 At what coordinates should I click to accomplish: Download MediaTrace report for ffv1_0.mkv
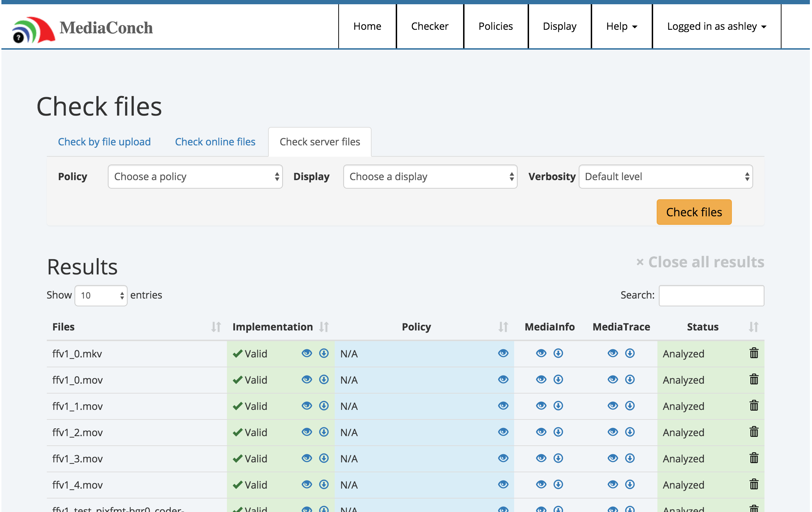click(x=630, y=353)
